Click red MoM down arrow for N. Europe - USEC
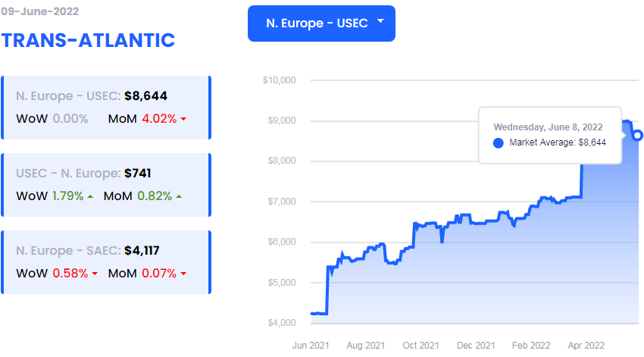This screenshot has height=357, width=644. point(183,119)
